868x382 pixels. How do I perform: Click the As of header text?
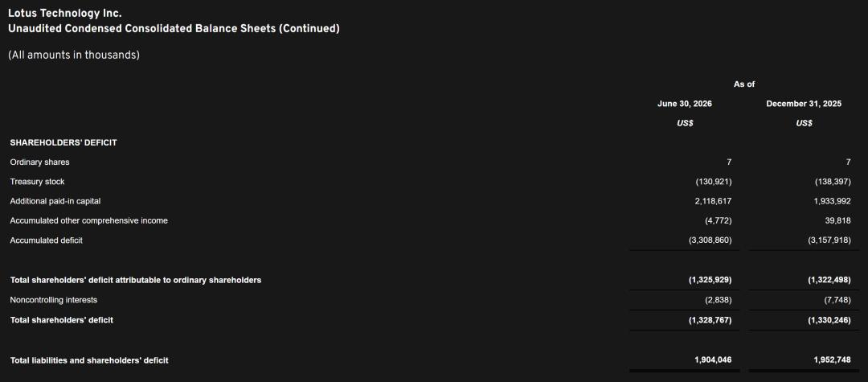click(x=744, y=84)
